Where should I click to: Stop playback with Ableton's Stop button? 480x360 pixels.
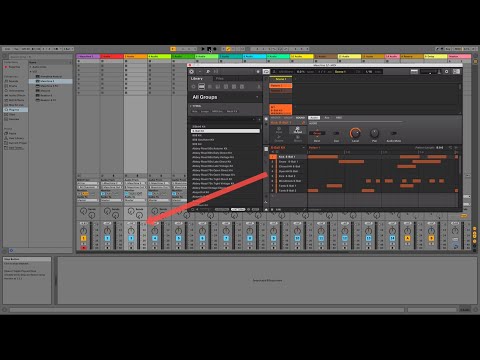(x=209, y=49)
